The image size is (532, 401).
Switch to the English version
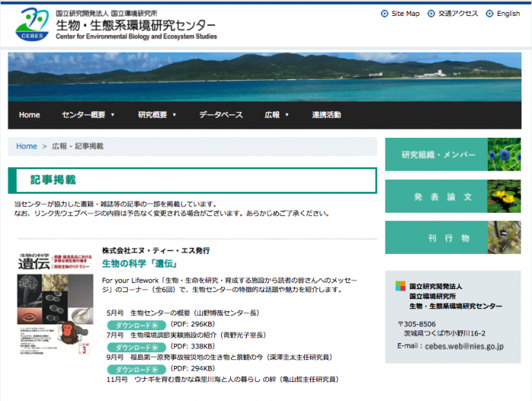[x=508, y=14]
